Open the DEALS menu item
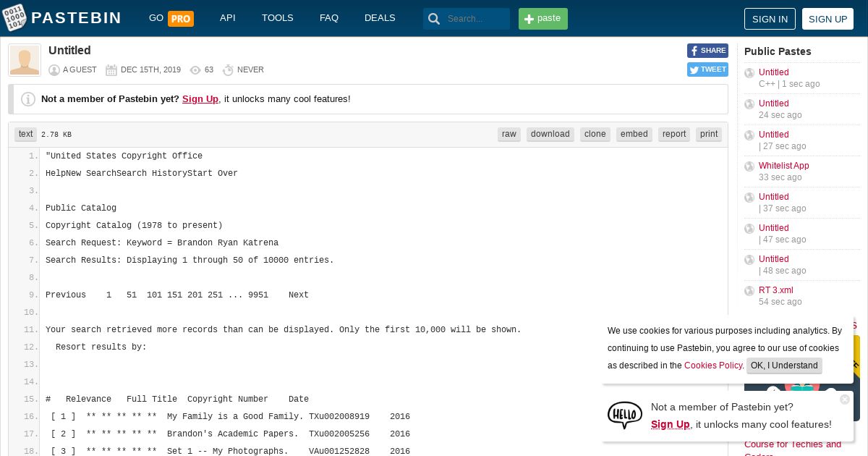Viewport: 868px width, 456px height. point(380,18)
